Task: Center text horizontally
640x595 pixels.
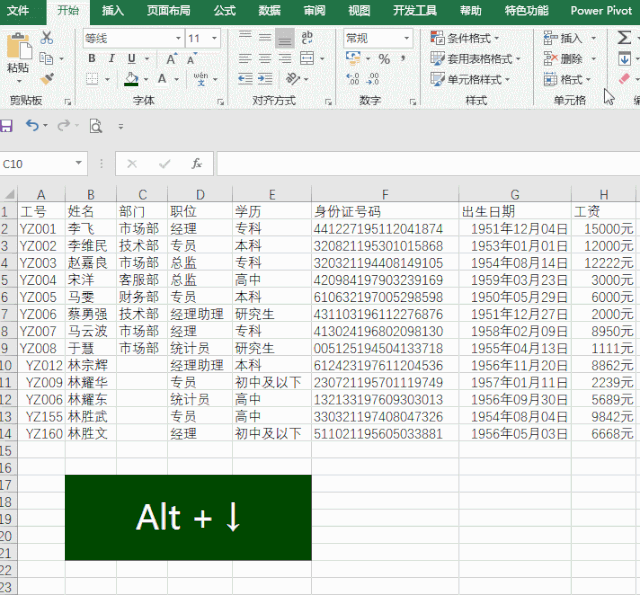Action: coord(265,59)
